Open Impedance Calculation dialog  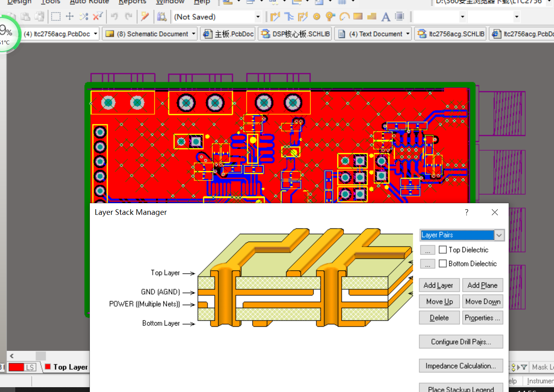click(461, 366)
